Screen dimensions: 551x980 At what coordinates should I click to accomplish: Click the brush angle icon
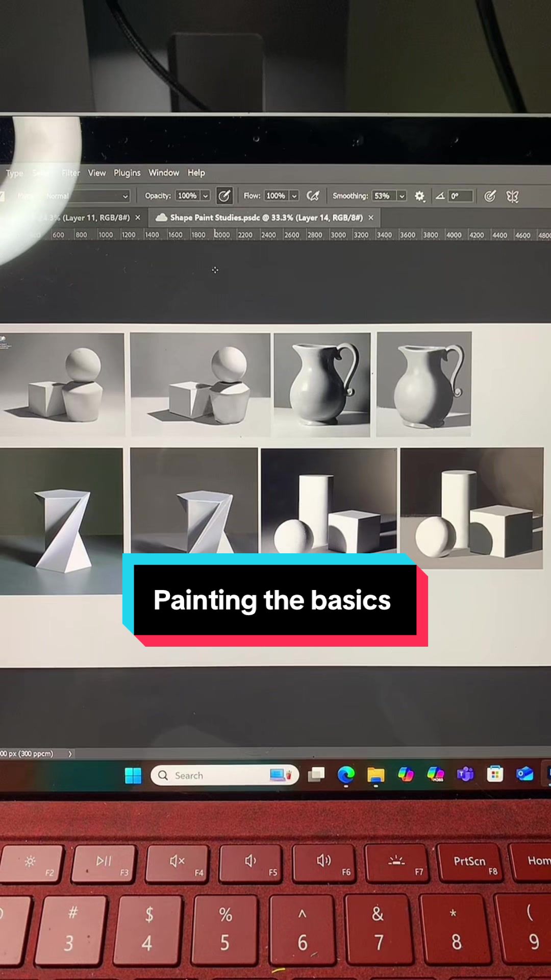tap(440, 196)
